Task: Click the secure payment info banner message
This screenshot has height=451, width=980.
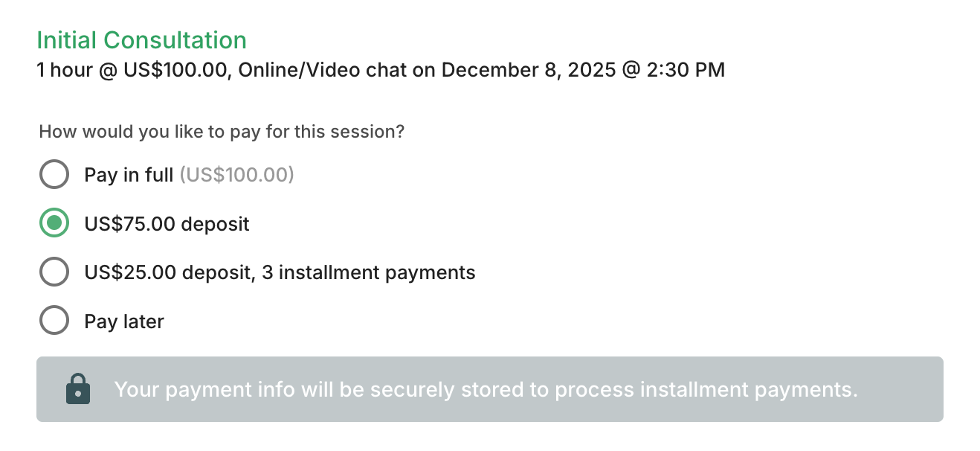Action: coord(486,390)
